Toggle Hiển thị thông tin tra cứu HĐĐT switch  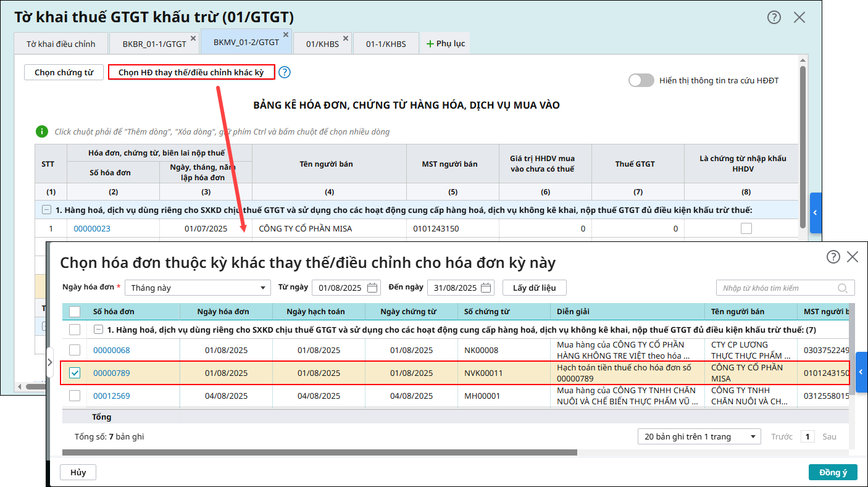pyautogui.click(x=641, y=80)
